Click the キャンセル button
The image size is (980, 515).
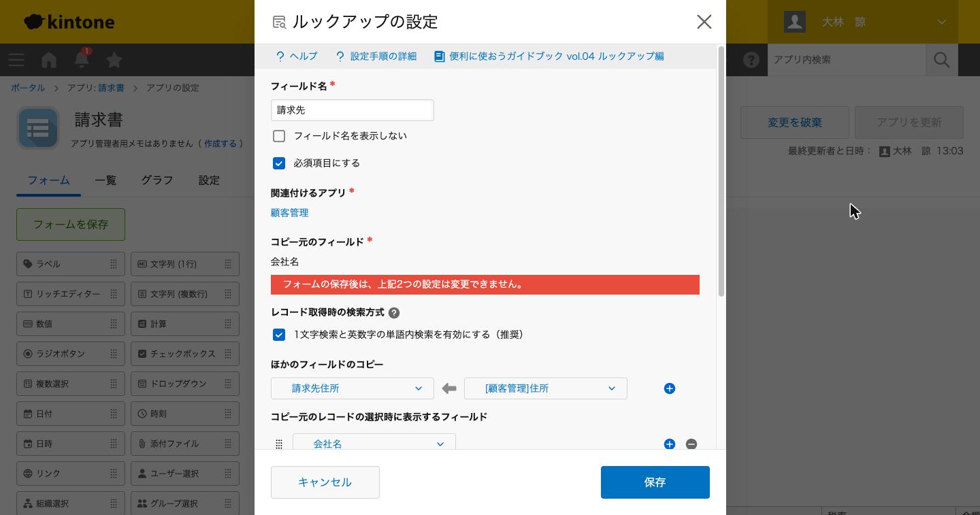tap(325, 482)
